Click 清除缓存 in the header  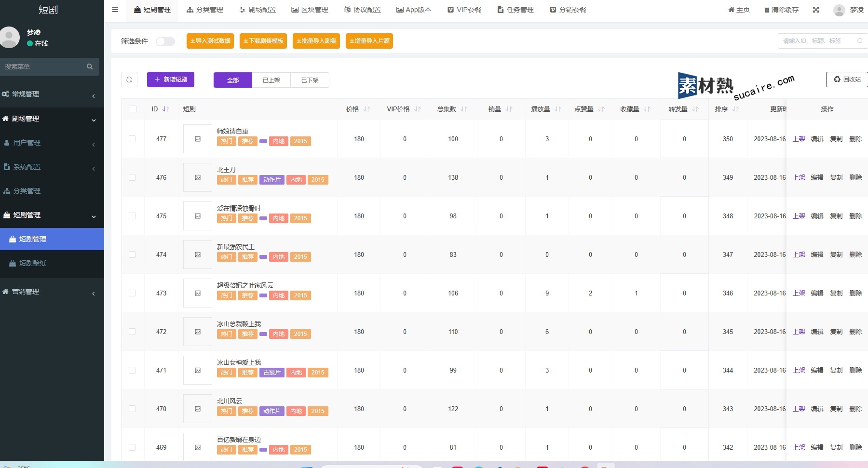tap(781, 10)
